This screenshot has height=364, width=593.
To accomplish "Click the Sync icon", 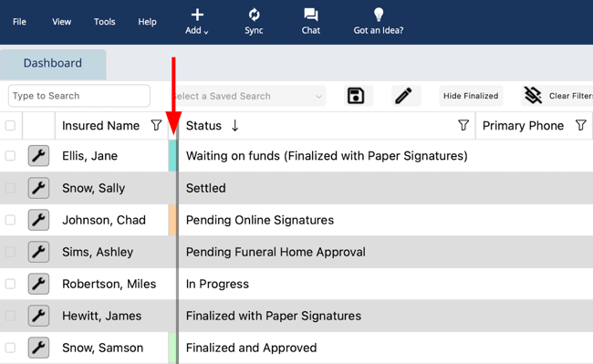I will [x=254, y=16].
